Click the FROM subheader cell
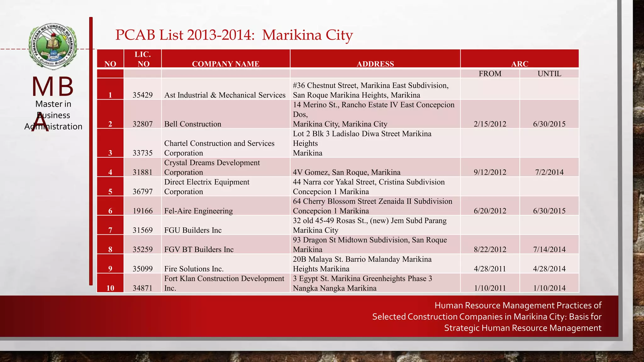The image size is (644, 362). click(x=490, y=74)
